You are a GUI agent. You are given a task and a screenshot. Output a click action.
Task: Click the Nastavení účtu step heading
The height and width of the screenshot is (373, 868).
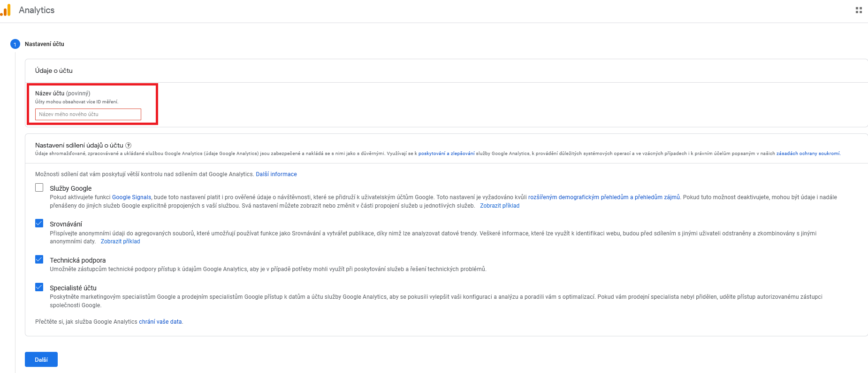(x=45, y=44)
